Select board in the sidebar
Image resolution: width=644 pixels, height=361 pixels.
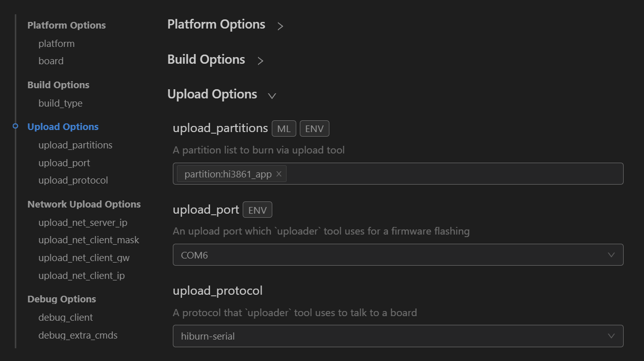coord(51,61)
